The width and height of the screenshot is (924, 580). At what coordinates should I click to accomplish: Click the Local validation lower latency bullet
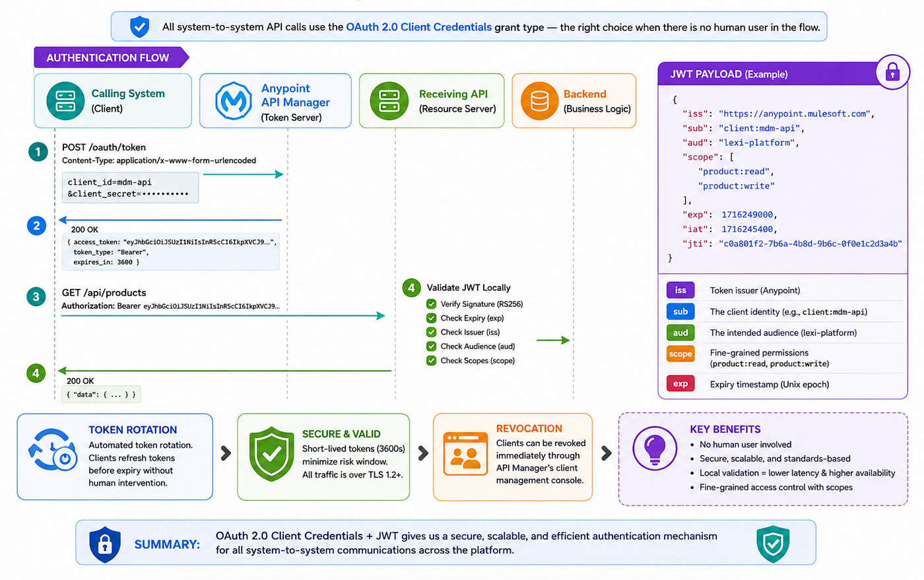coord(797,473)
